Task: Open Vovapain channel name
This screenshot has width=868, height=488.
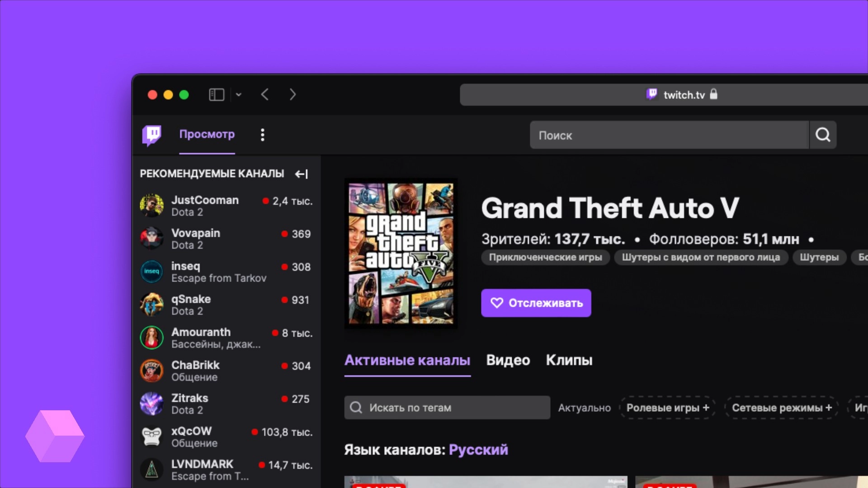Action: tap(196, 233)
